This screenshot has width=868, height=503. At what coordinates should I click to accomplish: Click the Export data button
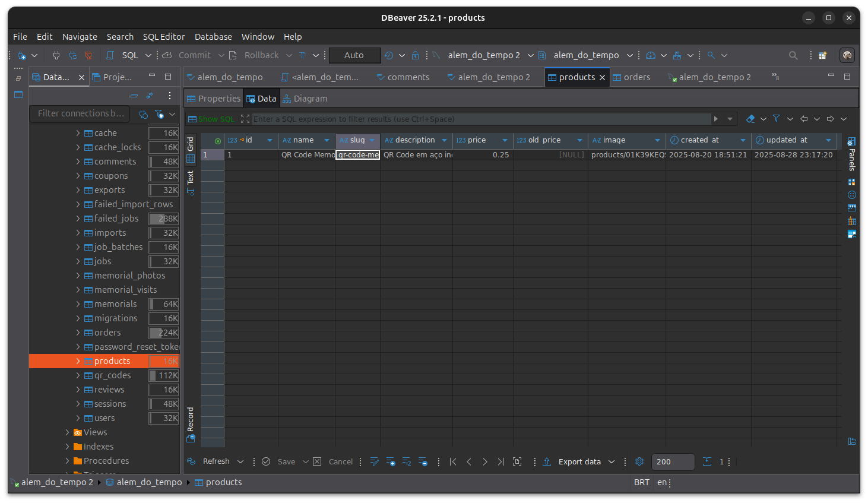click(x=579, y=461)
